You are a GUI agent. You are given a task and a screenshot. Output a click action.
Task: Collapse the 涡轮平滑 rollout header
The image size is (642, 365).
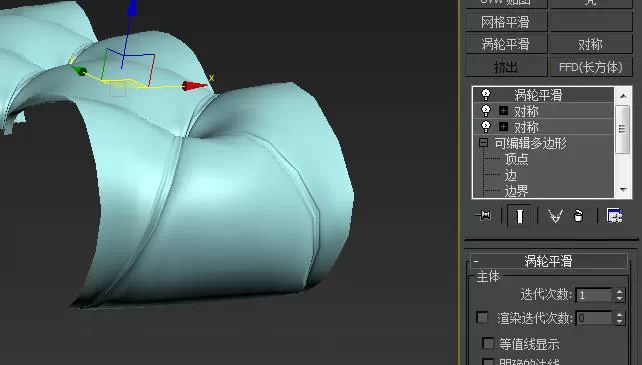tap(548, 261)
